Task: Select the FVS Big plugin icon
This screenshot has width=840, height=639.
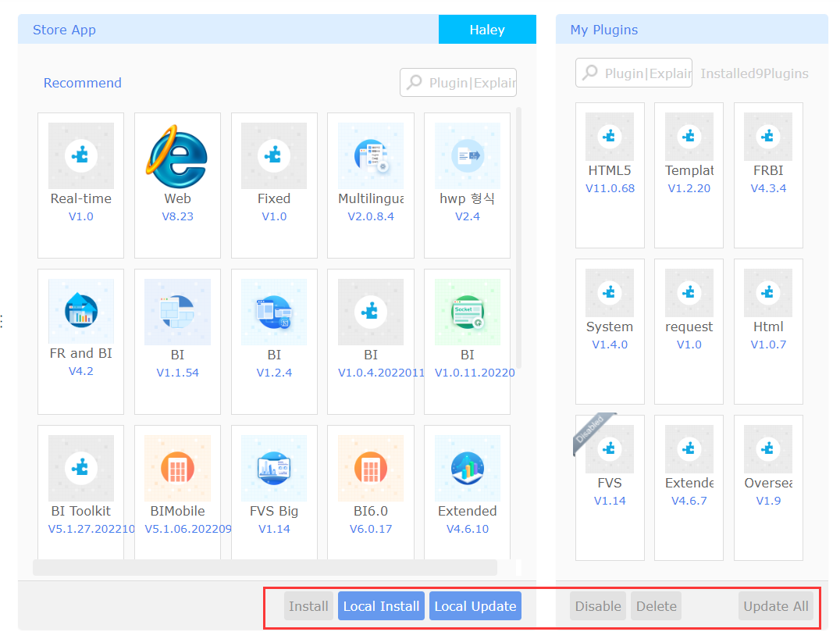Action: tap(274, 467)
